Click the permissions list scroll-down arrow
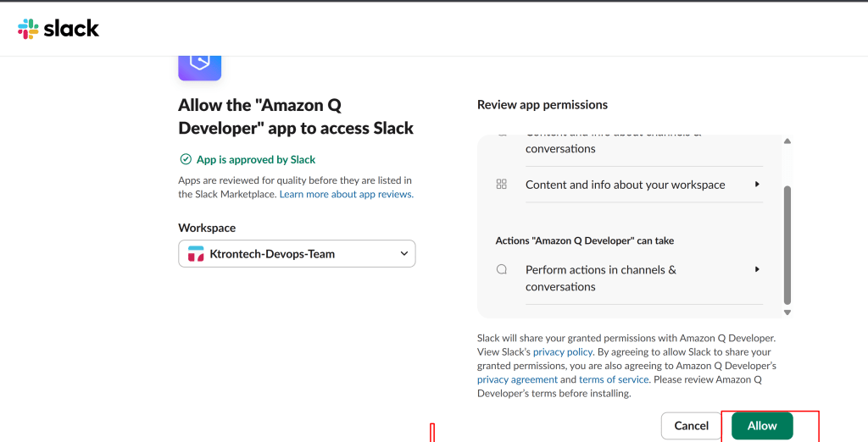 (787, 312)
